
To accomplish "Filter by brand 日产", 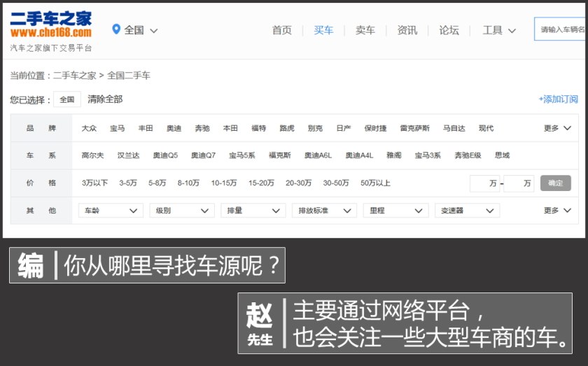I will click(x=344, y=128).
